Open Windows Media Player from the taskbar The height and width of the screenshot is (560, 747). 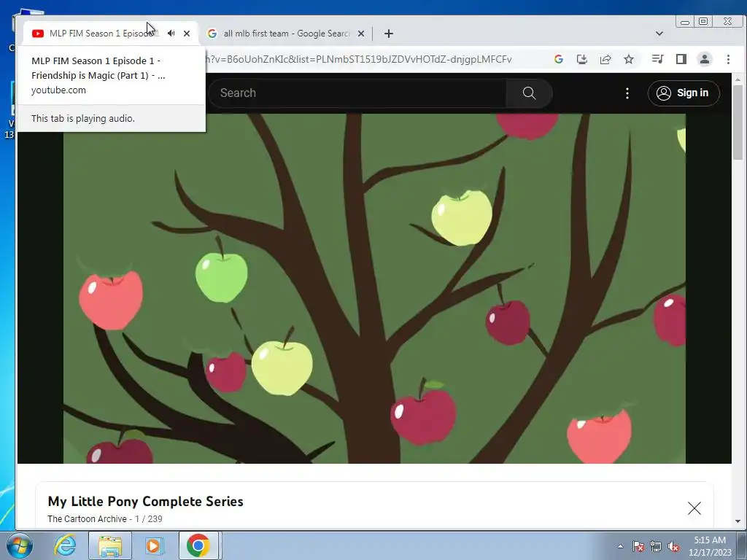tap(153, 545)
